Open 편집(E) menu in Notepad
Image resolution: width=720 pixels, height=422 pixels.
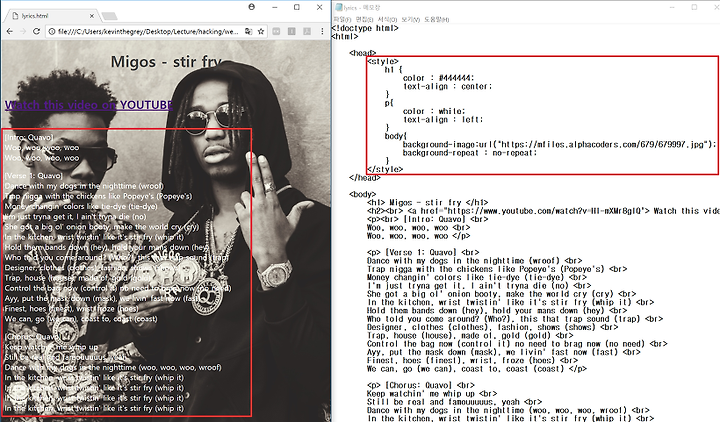point(365,20)
